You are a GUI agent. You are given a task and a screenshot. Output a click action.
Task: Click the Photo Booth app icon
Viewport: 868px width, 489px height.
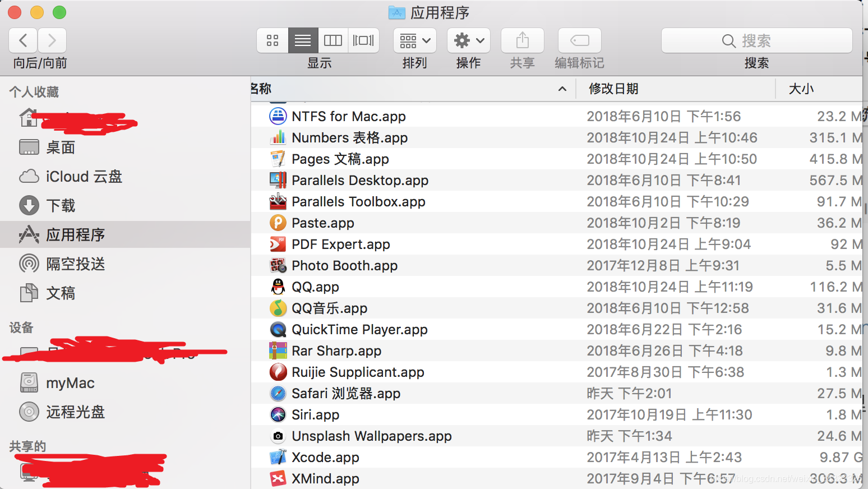pyautogui.click(x=278, y=265)
